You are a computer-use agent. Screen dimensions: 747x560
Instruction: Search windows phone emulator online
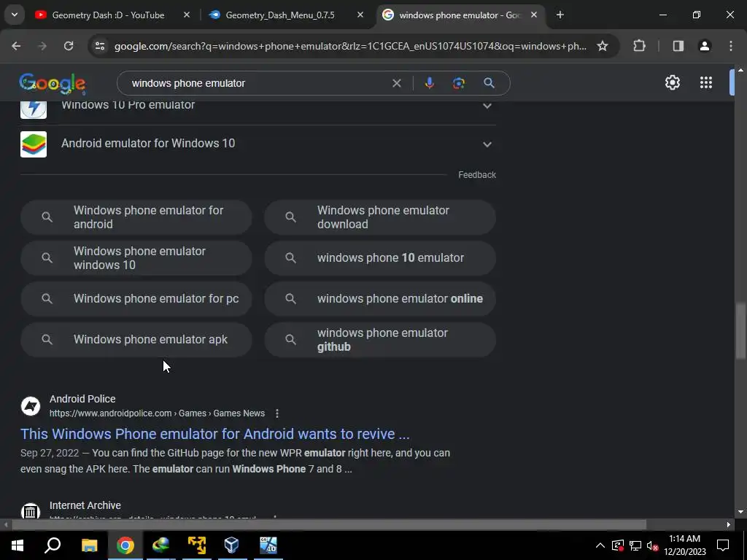click(x=380, y=298)
